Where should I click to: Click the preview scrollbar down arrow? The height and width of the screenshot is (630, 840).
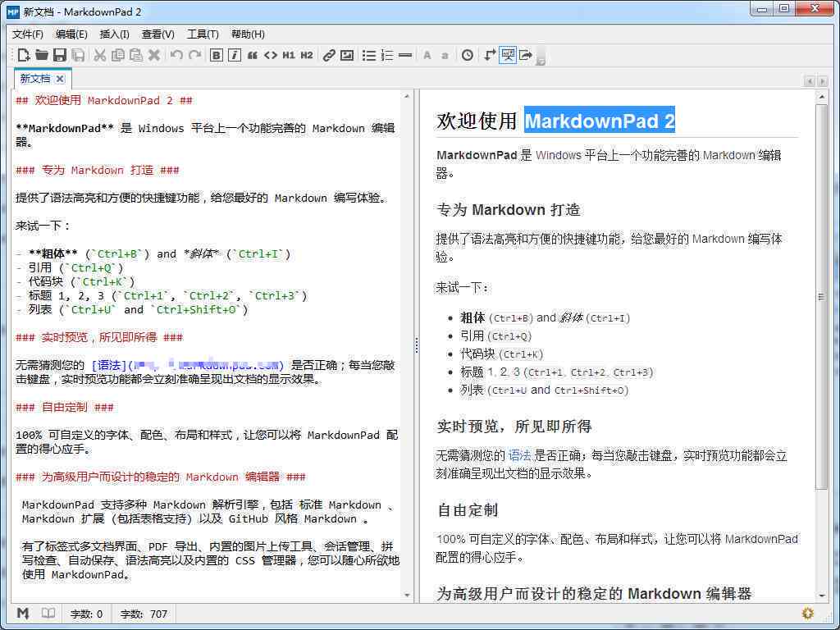pyautogui.click(x=822, y=596)
